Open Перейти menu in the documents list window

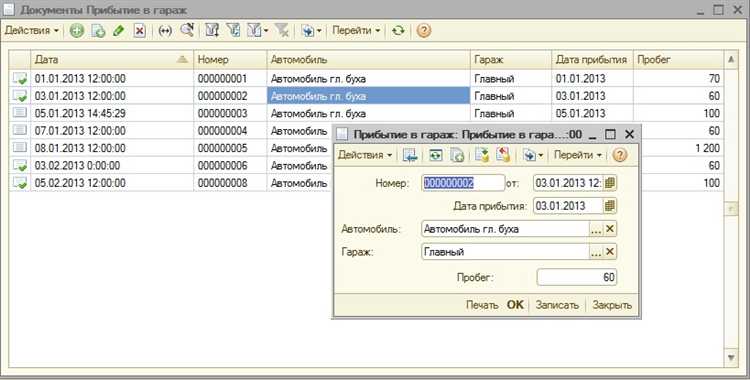coord(356,31)
